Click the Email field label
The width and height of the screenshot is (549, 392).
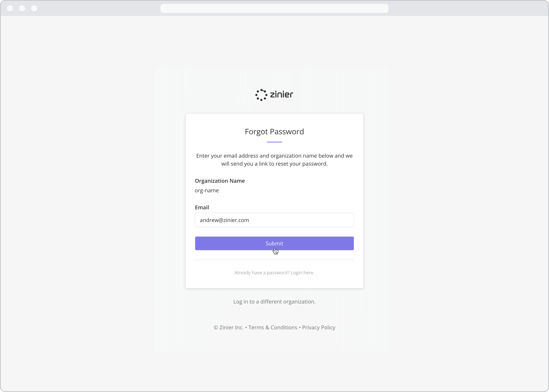(202, 207)
